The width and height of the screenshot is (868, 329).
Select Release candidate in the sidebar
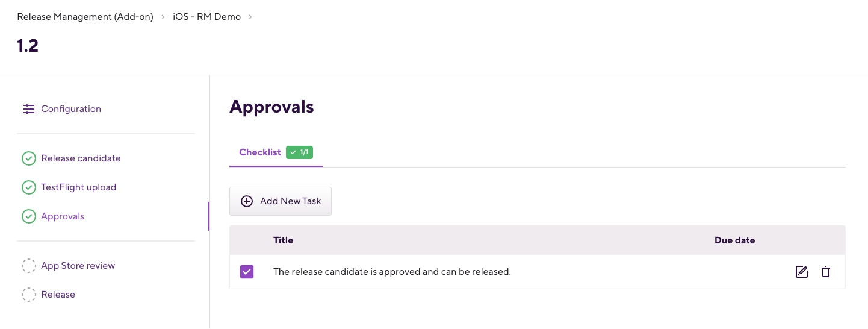tap(81, 158)
